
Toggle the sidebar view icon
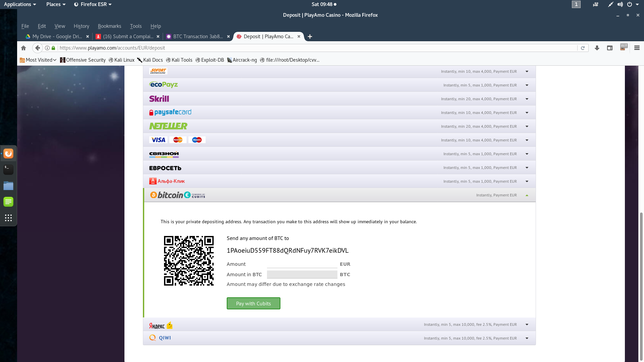tap(610, 48)
